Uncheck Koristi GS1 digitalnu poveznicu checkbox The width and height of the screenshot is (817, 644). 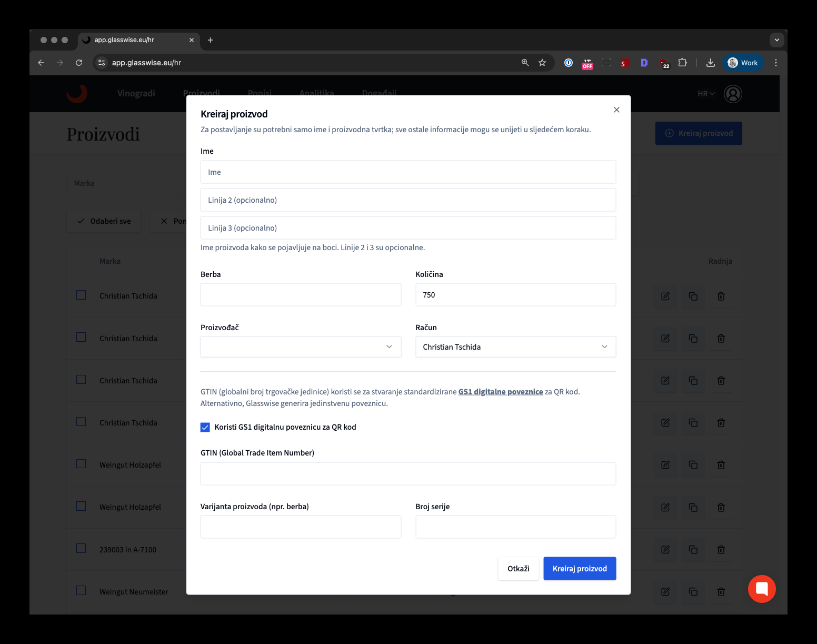205,427
